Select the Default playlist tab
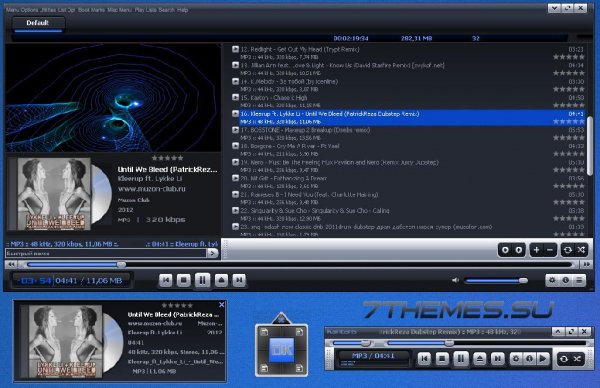Viewport: 600px width, 388px height. [x=38, y=23]
